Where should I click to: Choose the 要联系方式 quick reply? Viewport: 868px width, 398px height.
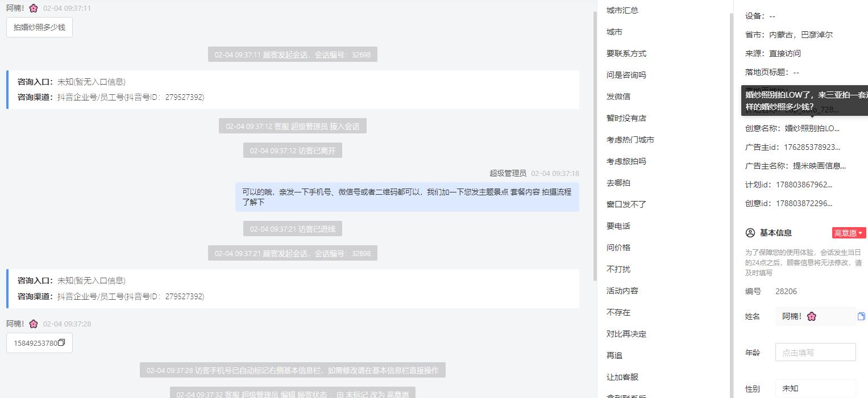pos(626,53)
